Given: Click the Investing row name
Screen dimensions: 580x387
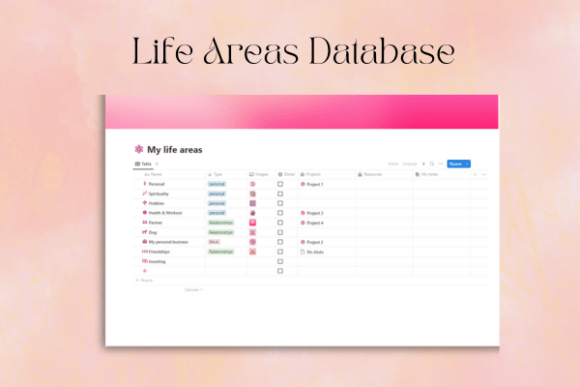Looking at the screenshot, I should (x=157, y=261).
